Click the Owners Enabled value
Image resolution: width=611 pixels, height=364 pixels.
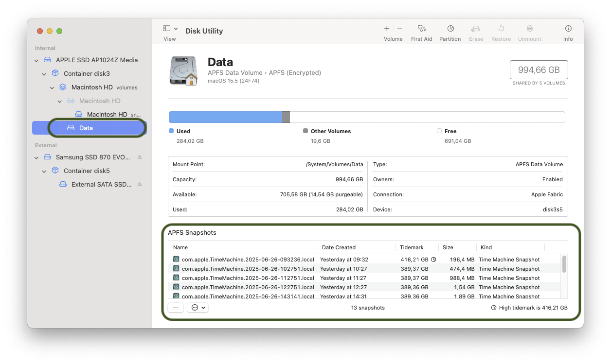click(553, 179)
